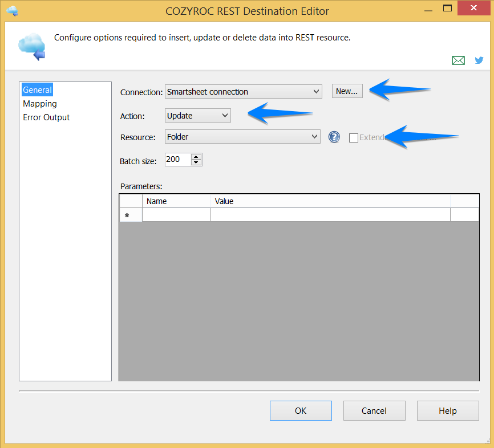Switch to the Mapping page
The image size is (494, 448).
coord(40,104)
